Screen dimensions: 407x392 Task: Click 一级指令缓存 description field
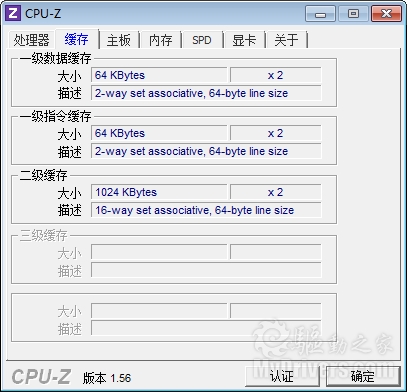206,151
